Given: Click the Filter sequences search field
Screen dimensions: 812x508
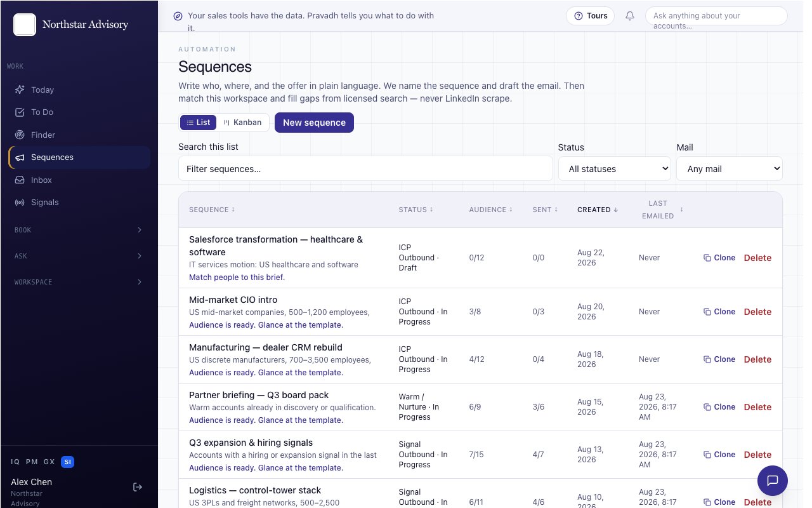Looking at the screenshot, I should (x=365, y=169).
